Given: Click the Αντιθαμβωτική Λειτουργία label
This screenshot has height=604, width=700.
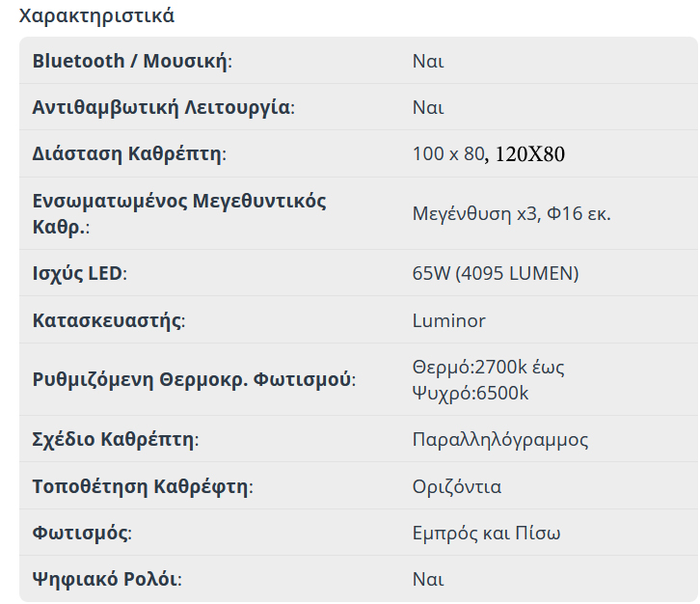Looking at the screenshot, I should 163,107.
